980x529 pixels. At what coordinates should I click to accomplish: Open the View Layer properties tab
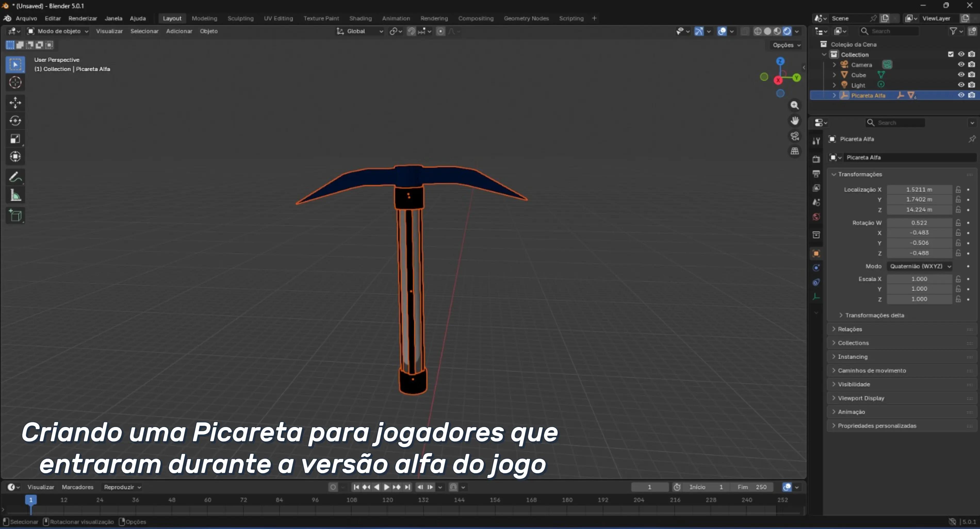[x=816, y=188]
